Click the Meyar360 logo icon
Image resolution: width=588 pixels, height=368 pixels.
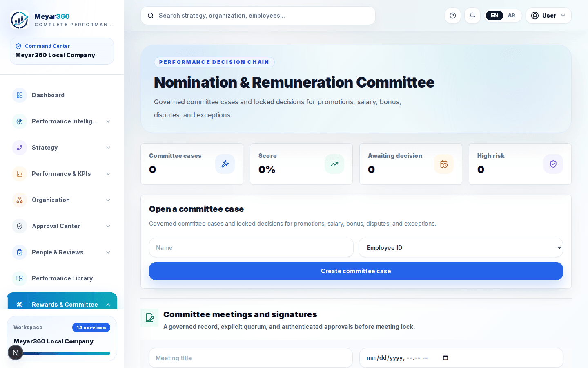[20, 20]
